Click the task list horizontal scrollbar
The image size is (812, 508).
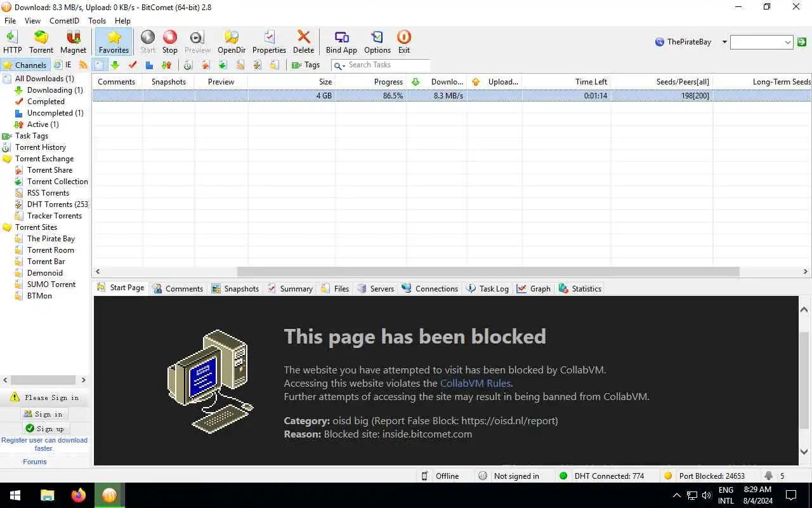488,272
